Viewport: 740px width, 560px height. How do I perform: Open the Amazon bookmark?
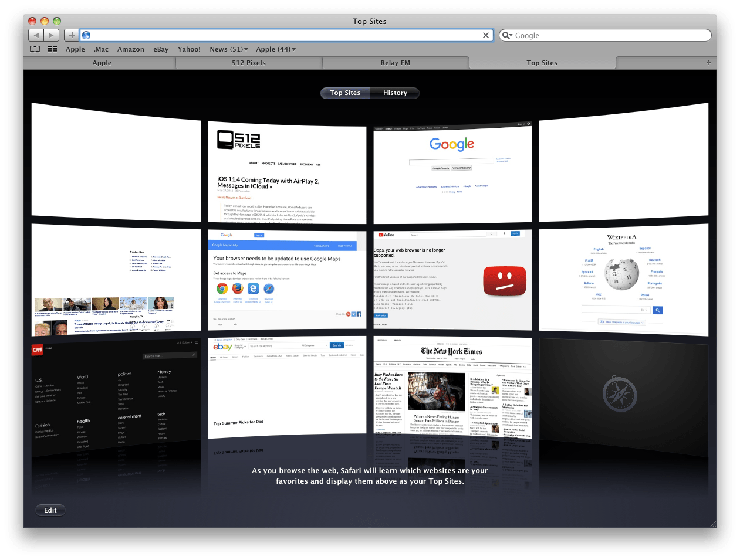coord(131,49)
